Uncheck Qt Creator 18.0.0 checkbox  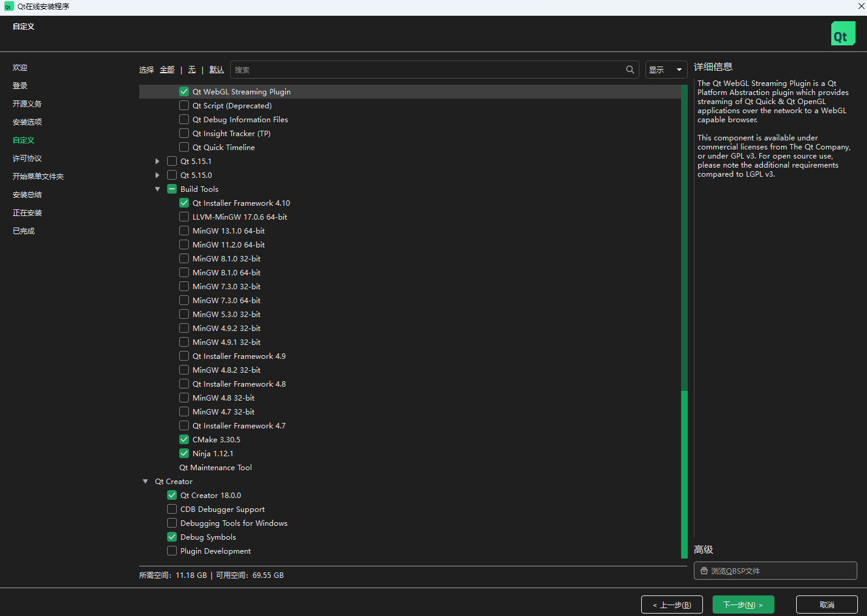coord(172,495)
